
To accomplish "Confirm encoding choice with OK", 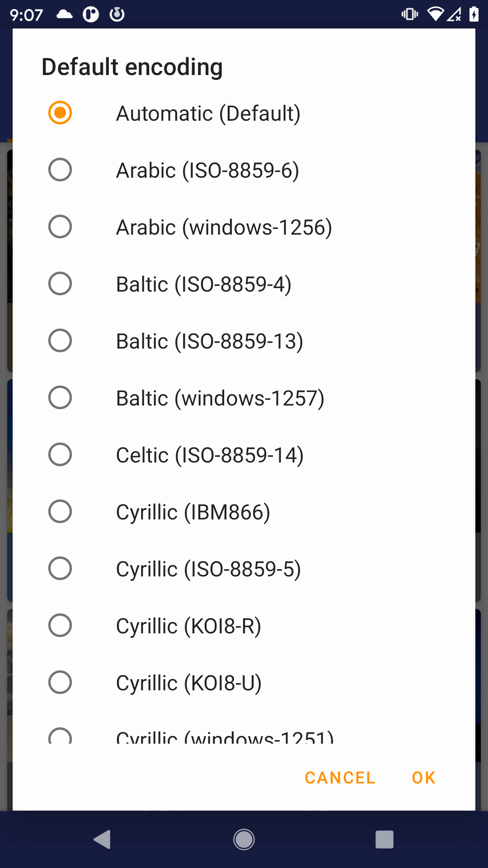I will (x=423, y=778).
